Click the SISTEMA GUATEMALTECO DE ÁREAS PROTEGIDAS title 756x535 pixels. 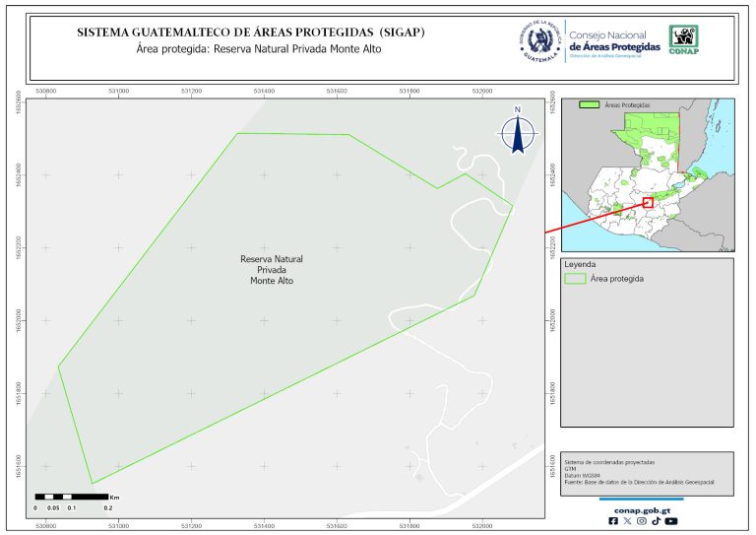[251, 33]
